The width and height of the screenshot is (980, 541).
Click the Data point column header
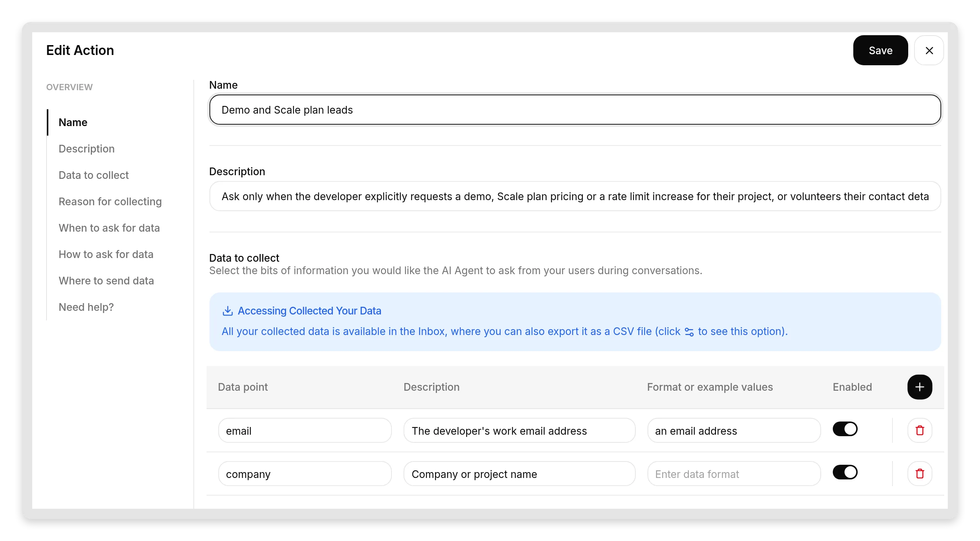click(x=243, y=387)
